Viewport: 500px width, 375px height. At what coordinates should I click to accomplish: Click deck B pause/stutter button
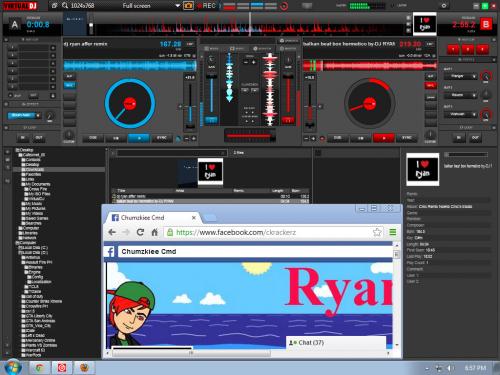[x=361, y=138]
